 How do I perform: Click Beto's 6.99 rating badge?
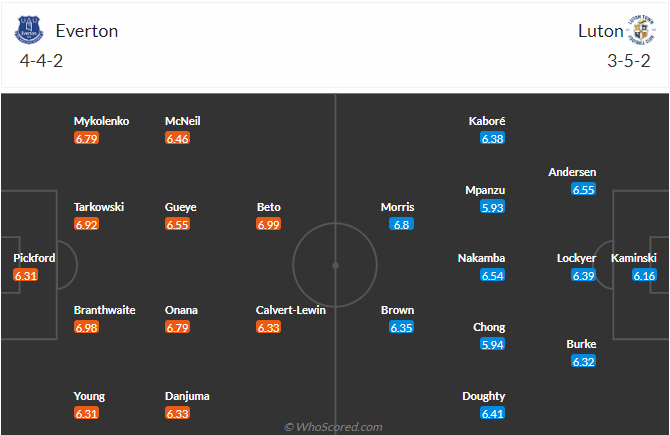[268, 224]
